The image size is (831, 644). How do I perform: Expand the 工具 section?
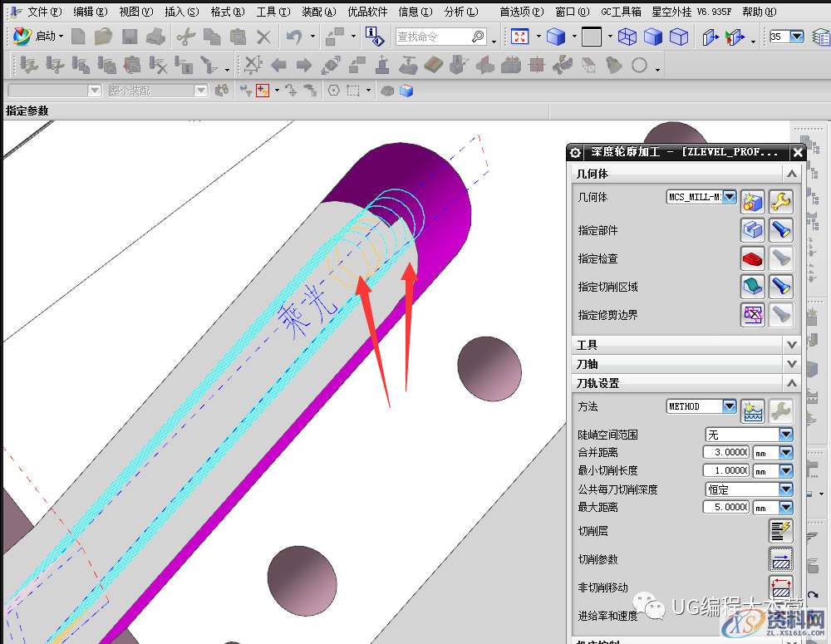[791, 345]
